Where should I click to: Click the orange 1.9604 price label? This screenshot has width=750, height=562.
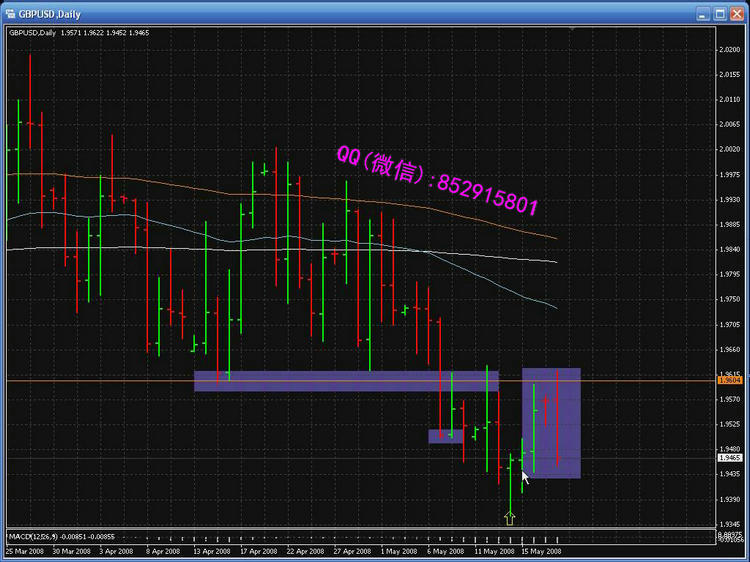pyautogui.click(x=729, y=381)
